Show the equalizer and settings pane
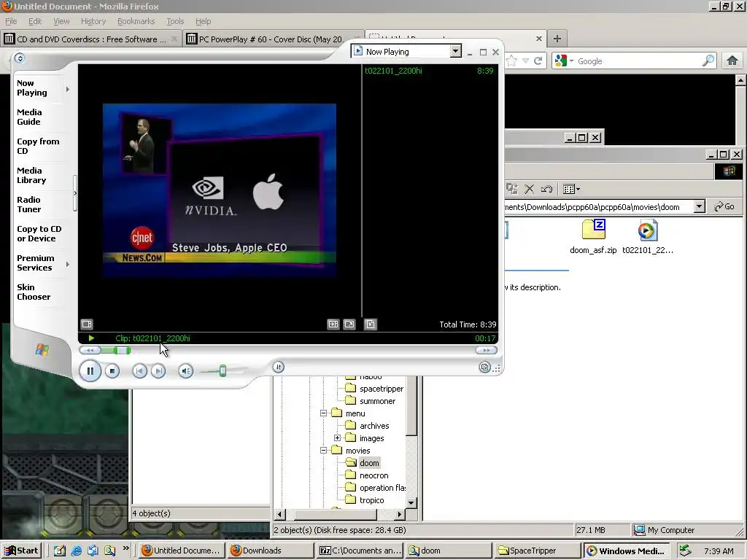 point(87,324)
